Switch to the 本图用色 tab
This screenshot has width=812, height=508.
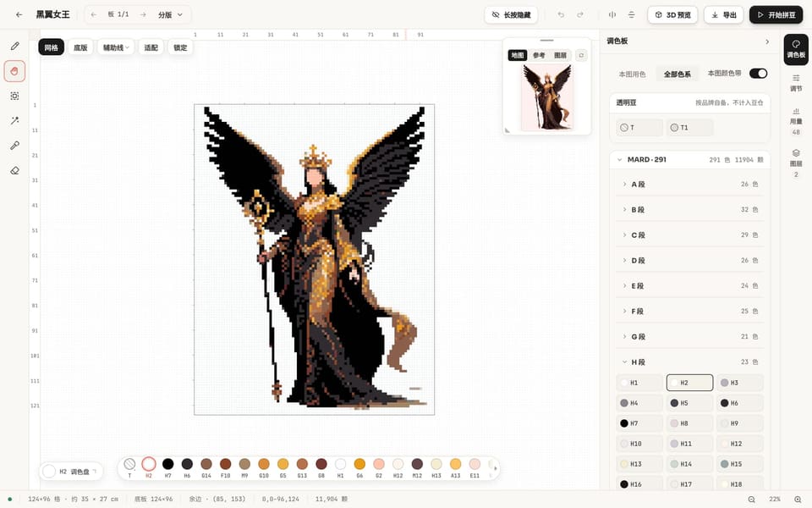pyautogui.click(x=633, y=74)
